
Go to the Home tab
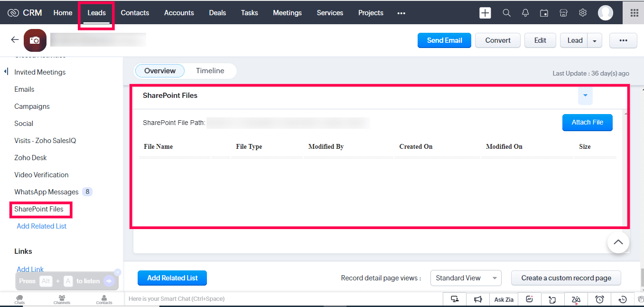(x=63, y=13)
